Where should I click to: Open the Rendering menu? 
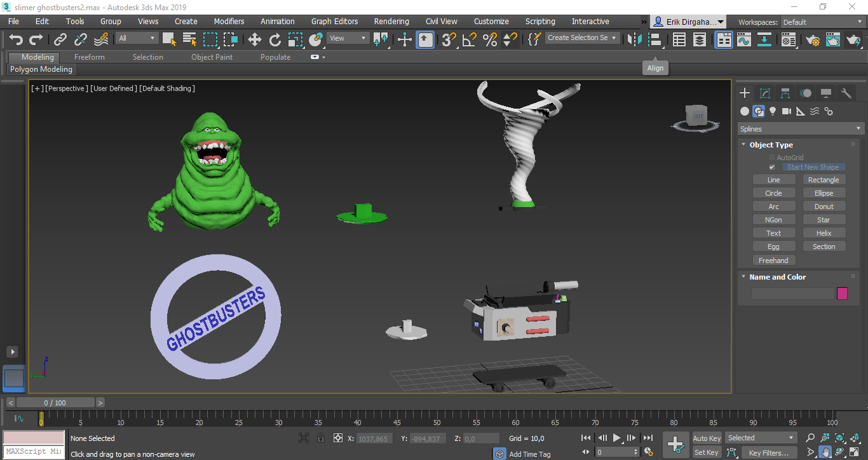[391, 22]
